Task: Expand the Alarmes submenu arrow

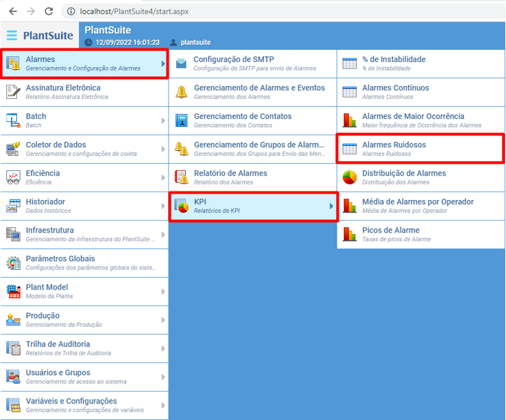Action: pyautogui.click(x=163, y=64)
